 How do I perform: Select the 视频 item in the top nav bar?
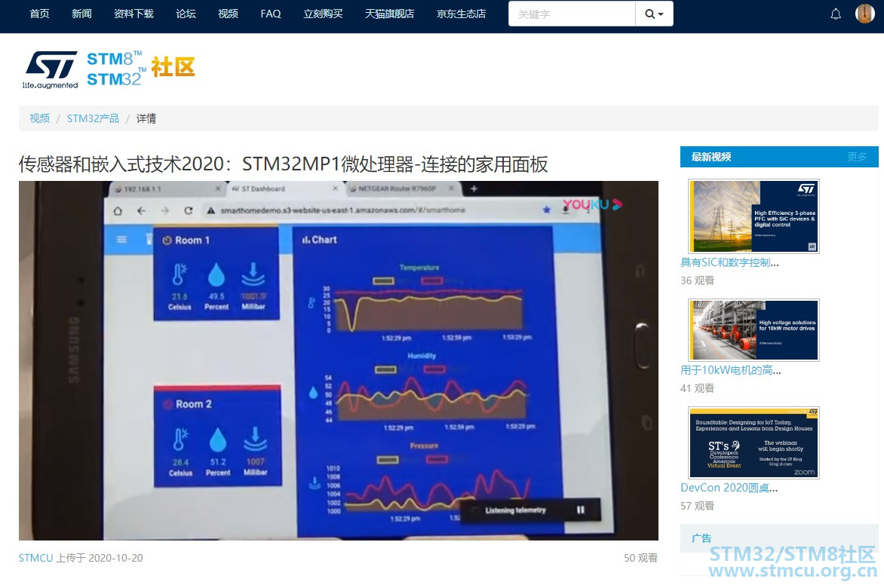point(229,14)
